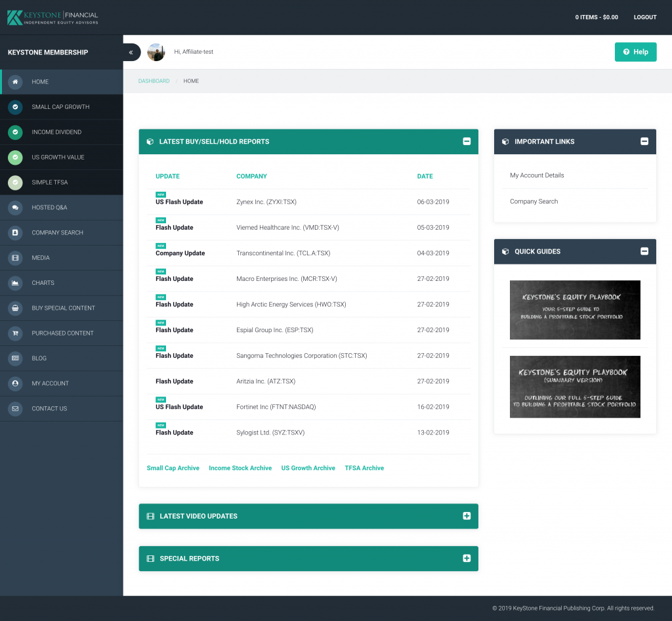Click the Affiliate-test profile avatar
This screenshot has height=621, width=672.
pyautogui.click(x=156, y=52)
